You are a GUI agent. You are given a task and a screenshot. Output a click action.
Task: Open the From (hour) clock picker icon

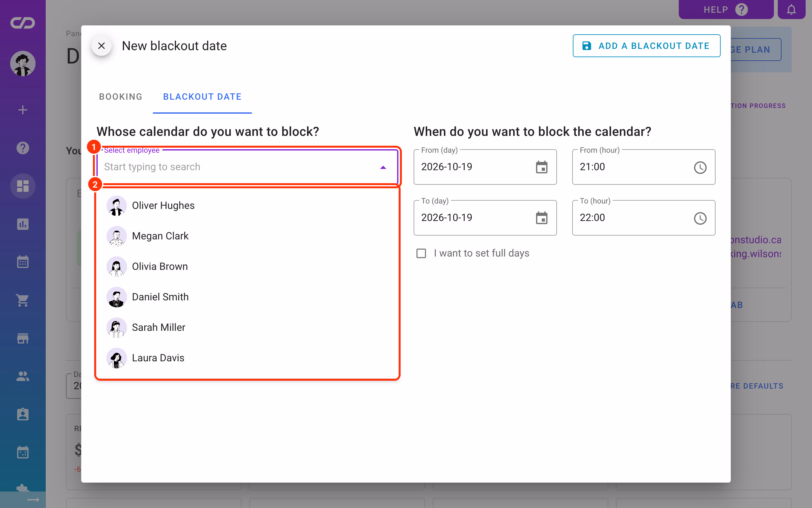coord(700,167)
